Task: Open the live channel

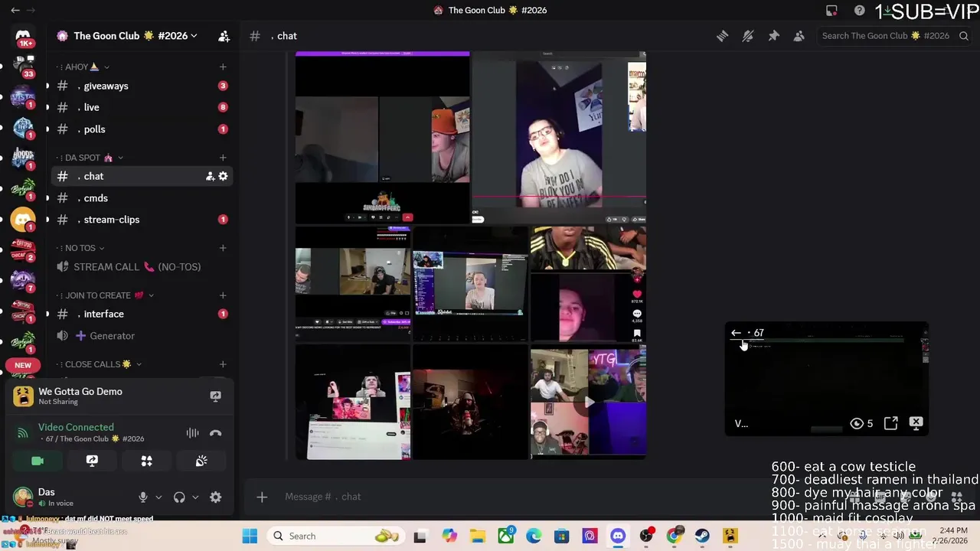Action: coord(142,107)
